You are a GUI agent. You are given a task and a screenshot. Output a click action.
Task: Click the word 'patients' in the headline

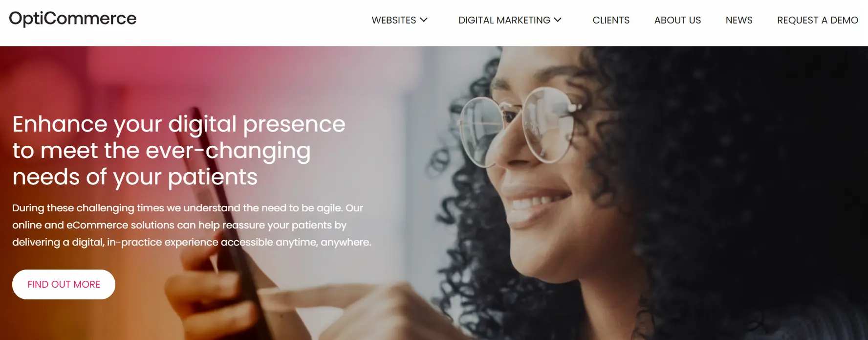tap(213, 177)
